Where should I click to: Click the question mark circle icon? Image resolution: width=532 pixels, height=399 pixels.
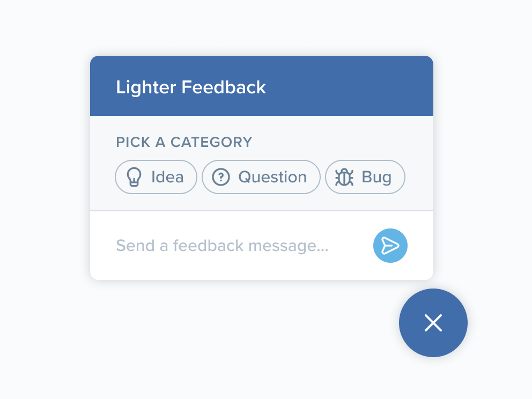pos(221,177)
